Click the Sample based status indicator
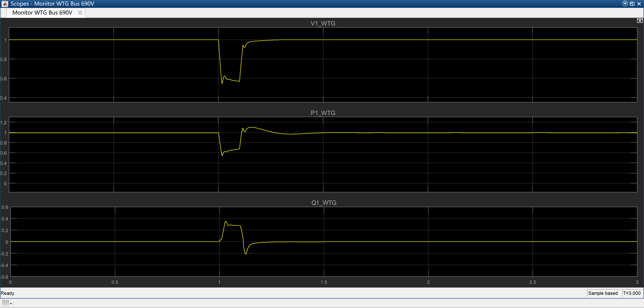 [x=603, y=293]
